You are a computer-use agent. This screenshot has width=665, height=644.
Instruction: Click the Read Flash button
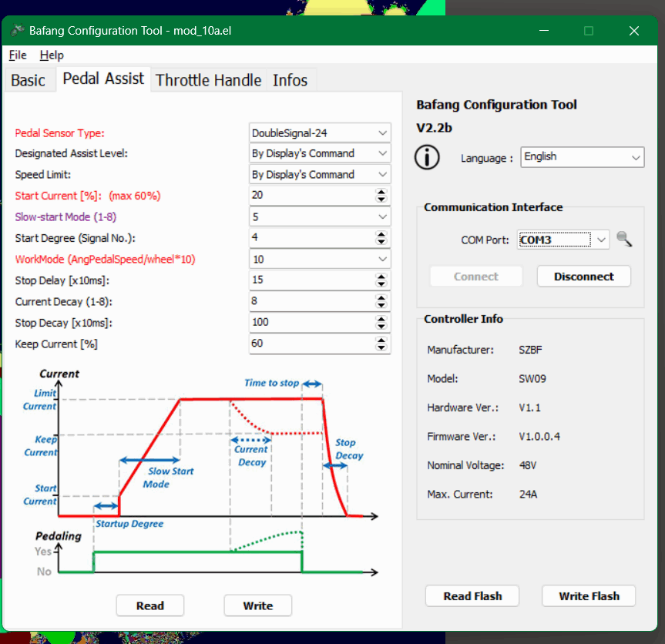click(472, 596)
